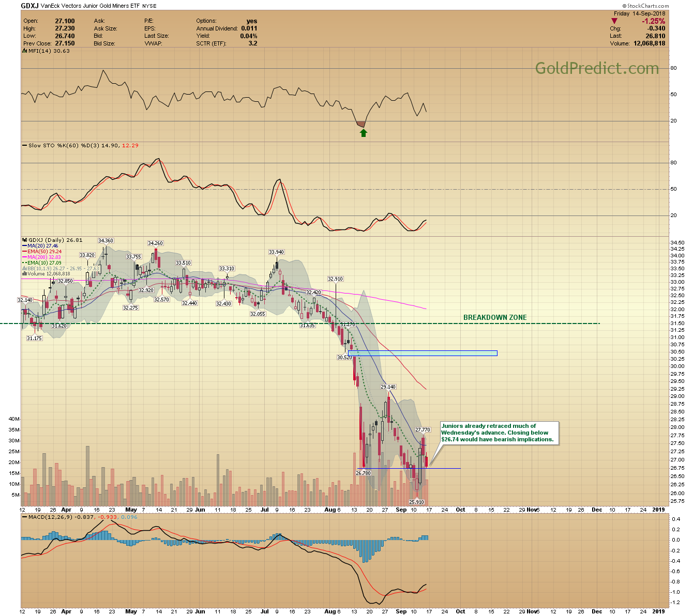This screenshot has width=693, height=616.
Task: Click the small icon before MFI(14) label
Action: pos(25,51)
